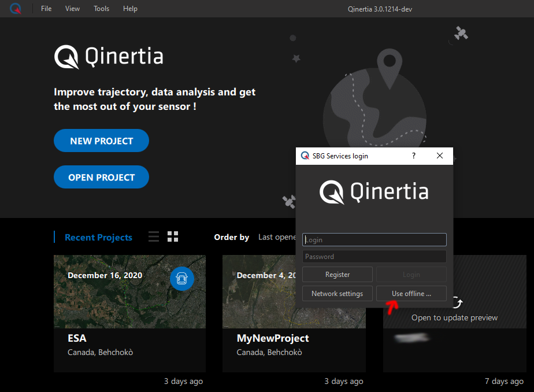Open the File menu
Viewport: 534px width, 392px height.
click(x=46, y=9)
